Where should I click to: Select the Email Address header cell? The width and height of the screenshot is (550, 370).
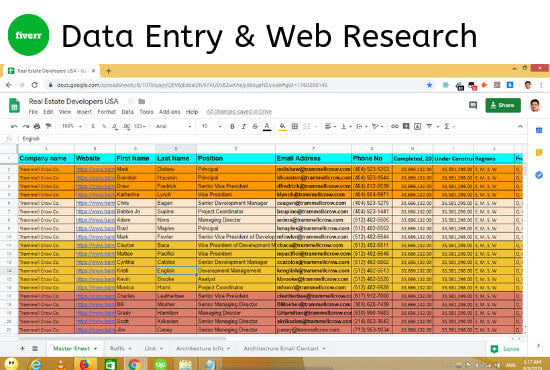point(313,159)
